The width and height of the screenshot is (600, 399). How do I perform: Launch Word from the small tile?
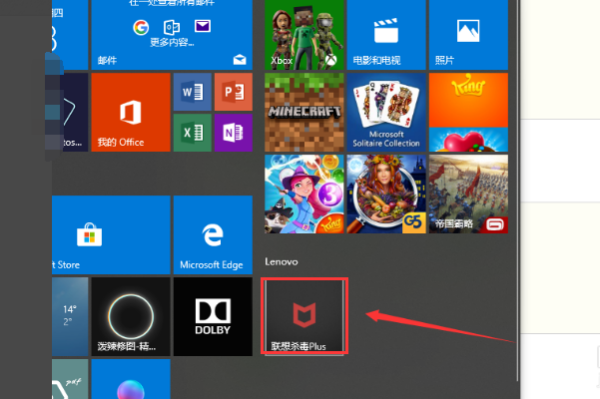192,92
